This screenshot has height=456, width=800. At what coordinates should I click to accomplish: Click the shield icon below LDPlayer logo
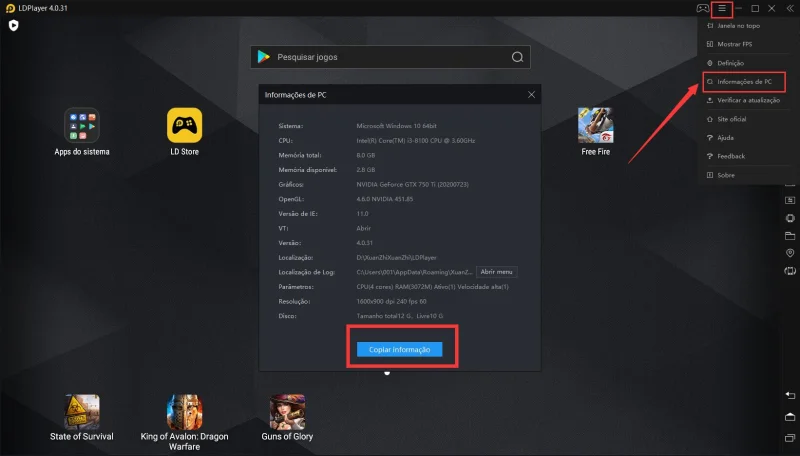[14, 25]
